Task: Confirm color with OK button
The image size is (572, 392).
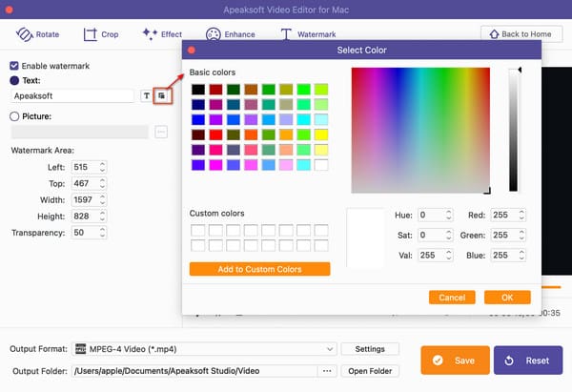Action: (507, 298)
